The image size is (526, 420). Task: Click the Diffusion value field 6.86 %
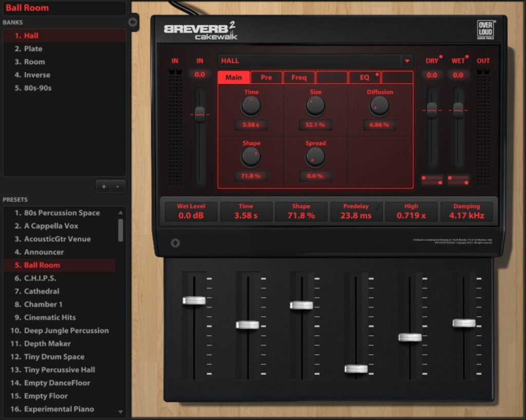tap(380, 125)
